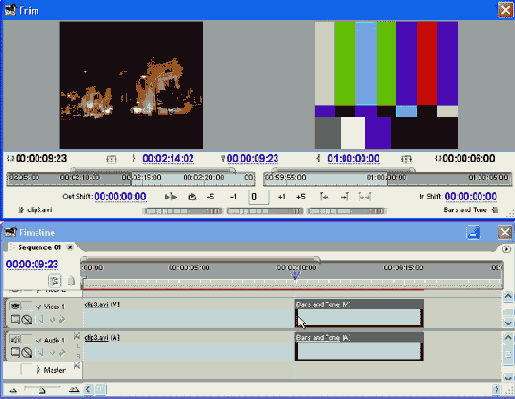Expand the Master audio track
The width and height of the screenshot is (515, 399).
coord(38,370)
